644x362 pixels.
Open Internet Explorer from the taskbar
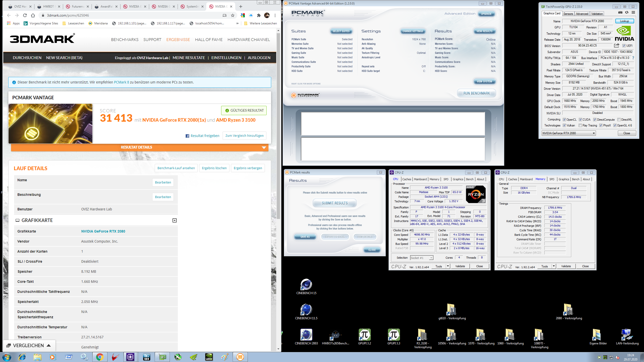22,357
